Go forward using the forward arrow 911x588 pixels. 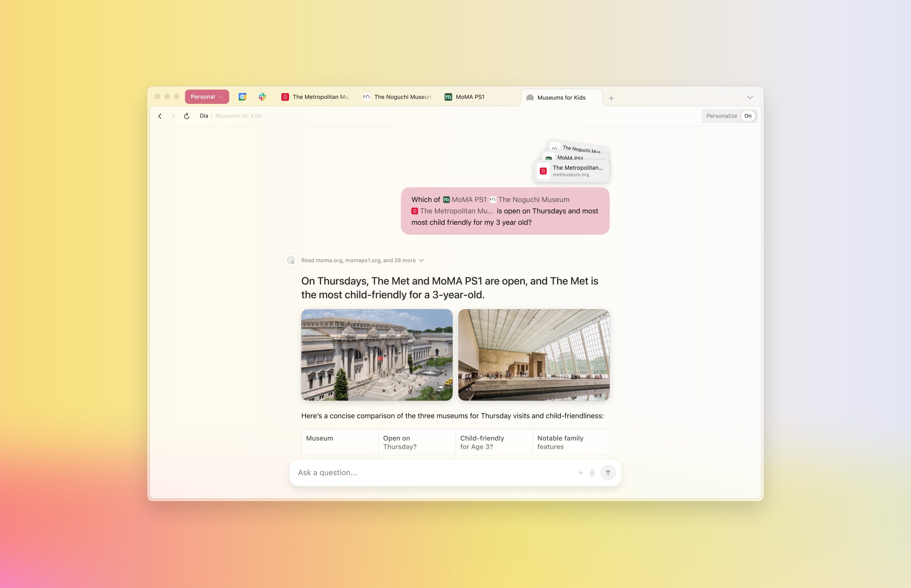(x=173, y=116)
